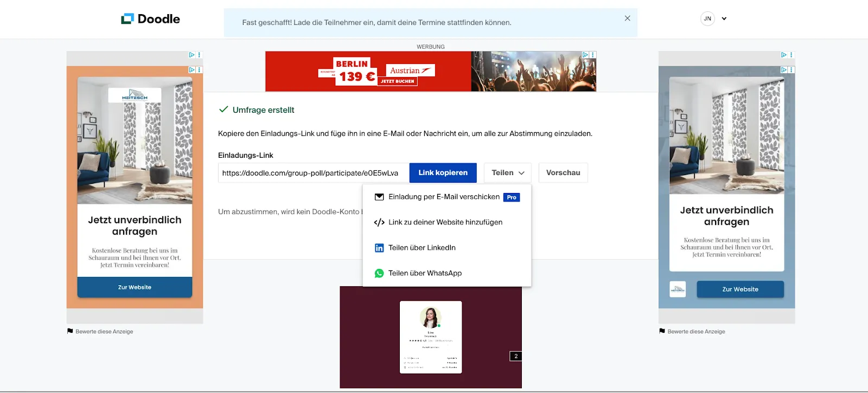Open the JN user avatar menu

[x=707, y=18]
